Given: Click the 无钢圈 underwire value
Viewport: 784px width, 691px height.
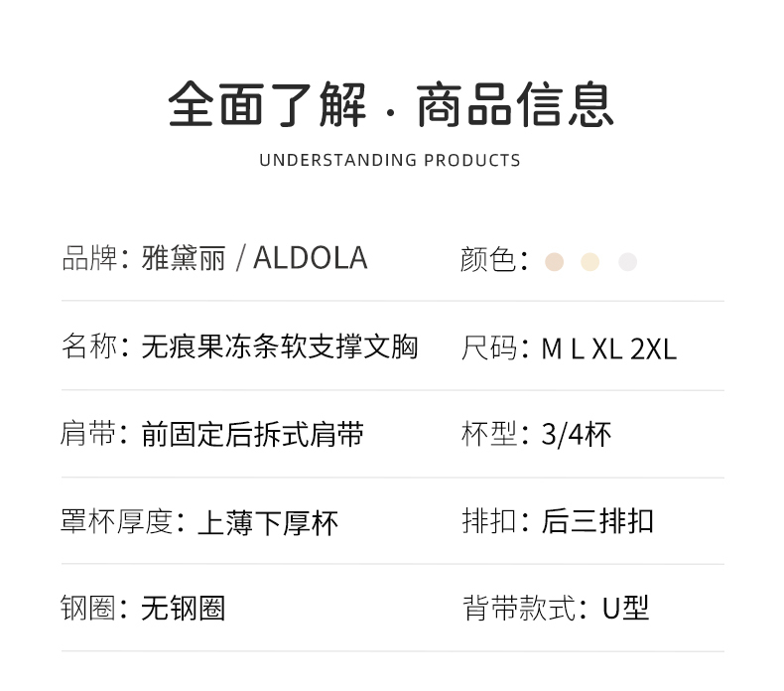Looking at the screenshot, I should pos(184,608).
